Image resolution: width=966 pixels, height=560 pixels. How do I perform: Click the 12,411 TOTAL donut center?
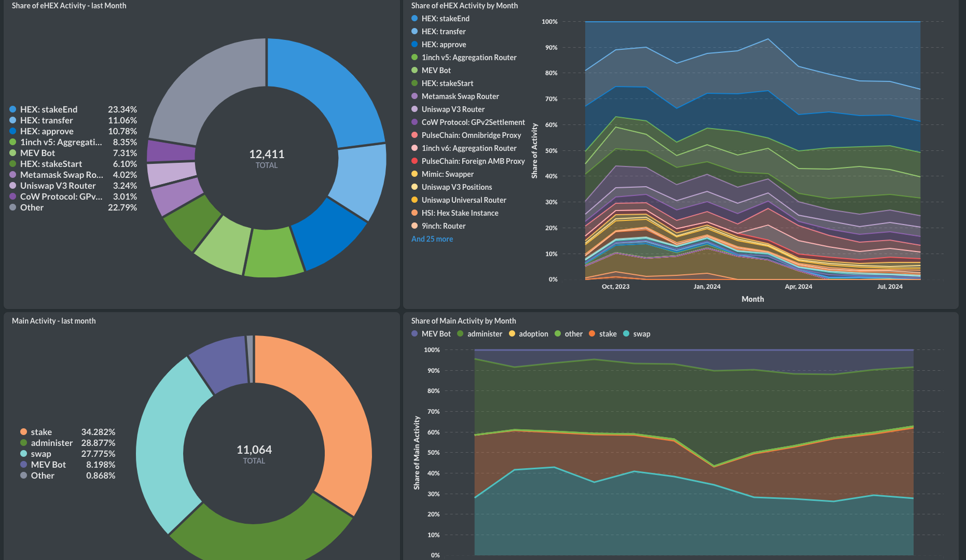[x=267, y=159]
